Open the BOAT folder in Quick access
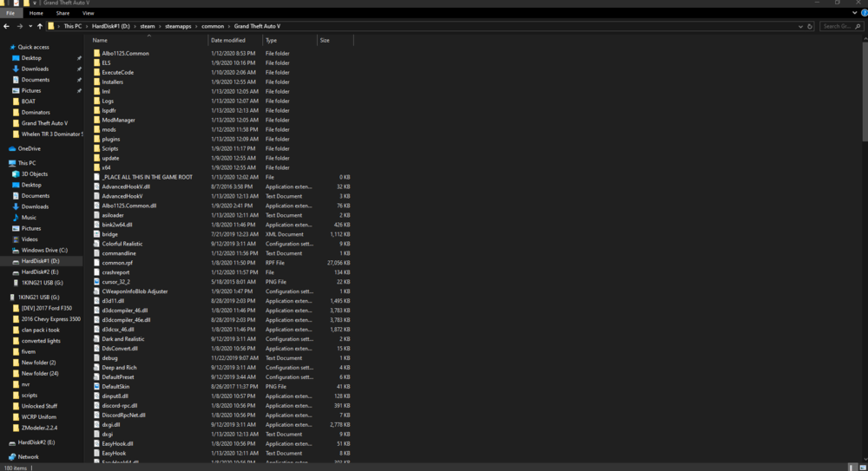The height and width of the screenshot is (471, 868). [29, 101]
